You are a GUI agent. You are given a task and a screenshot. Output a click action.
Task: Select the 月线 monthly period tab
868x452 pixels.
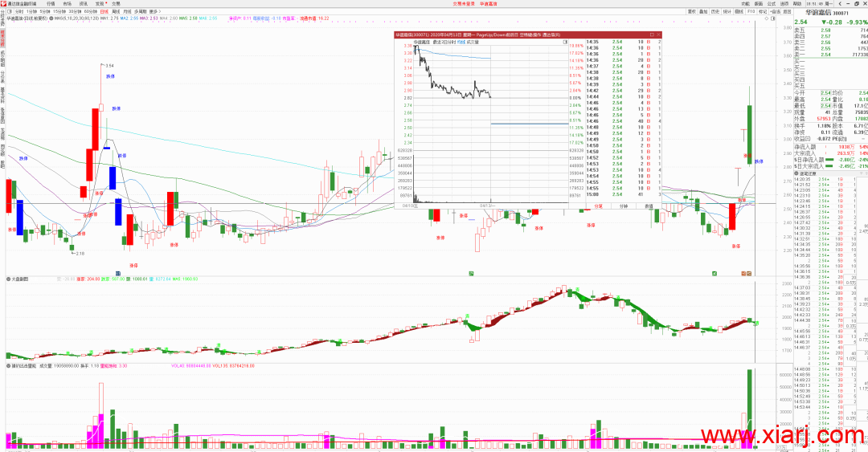tap(127, 11)
